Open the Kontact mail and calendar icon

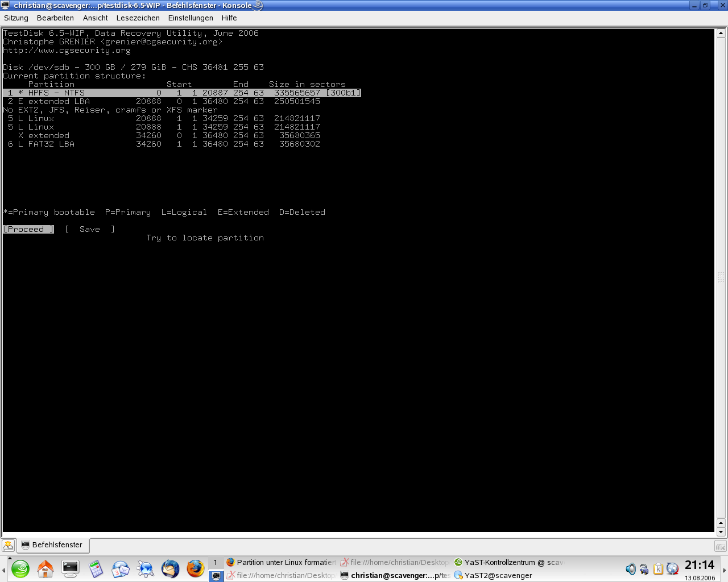pos(121,569)
